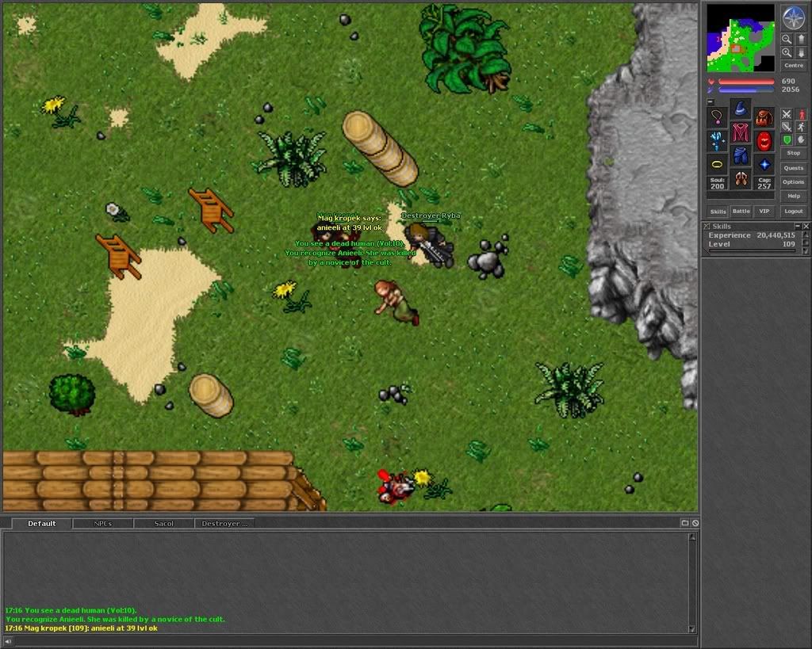Open the Options menu
The image size is (812, 649).
pos(793,181)
